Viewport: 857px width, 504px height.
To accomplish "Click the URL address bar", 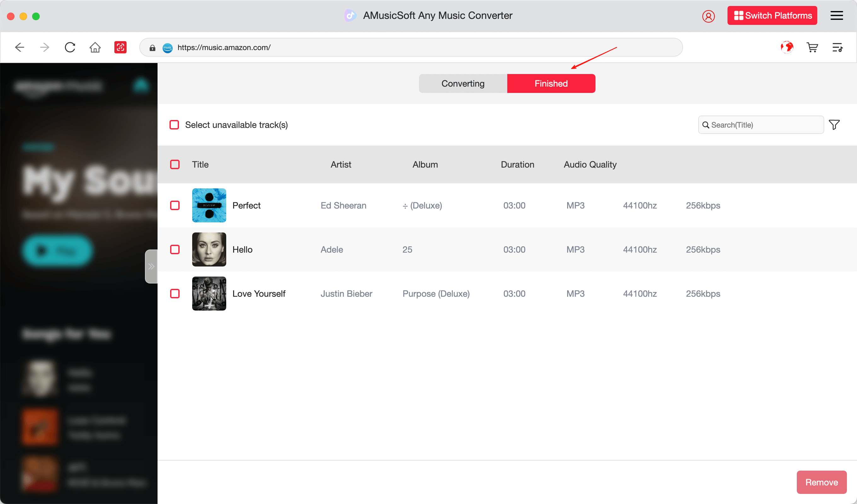I will [411, 48].
